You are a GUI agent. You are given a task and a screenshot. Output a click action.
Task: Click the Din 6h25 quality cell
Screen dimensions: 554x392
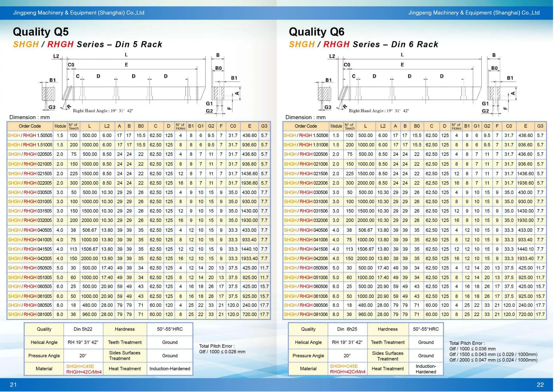point(347,329)
